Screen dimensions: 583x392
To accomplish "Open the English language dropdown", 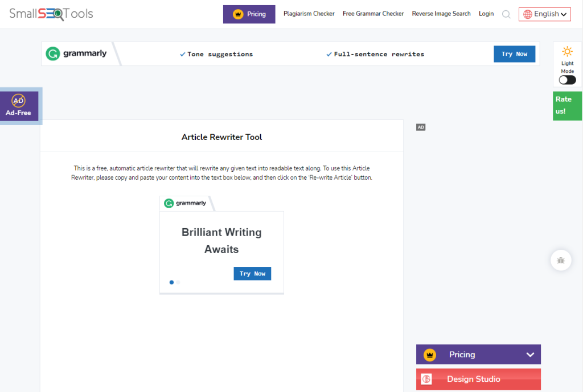I will click(545, 14).
